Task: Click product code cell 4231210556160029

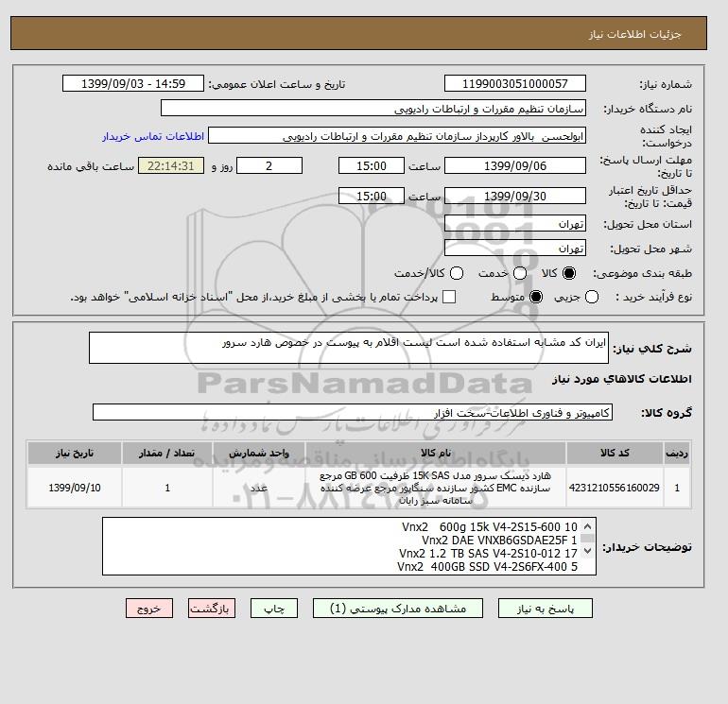Action: (615, 488)
